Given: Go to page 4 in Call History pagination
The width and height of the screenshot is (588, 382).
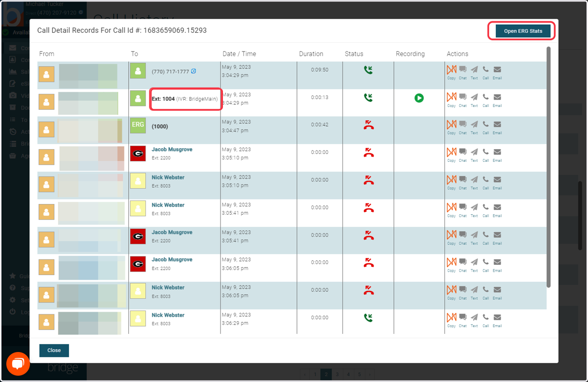Looking at the screenshot, I should click(348, 374).
